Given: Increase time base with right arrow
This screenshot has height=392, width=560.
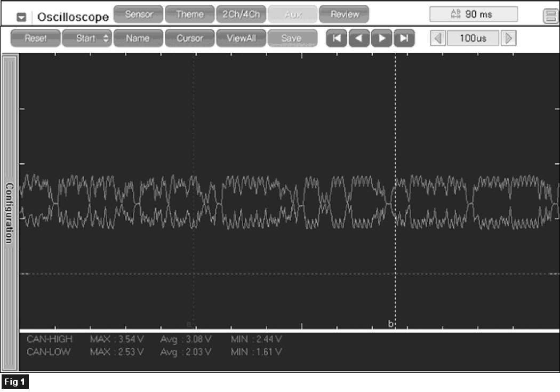Looking at the screenshot, I should 508,38.
